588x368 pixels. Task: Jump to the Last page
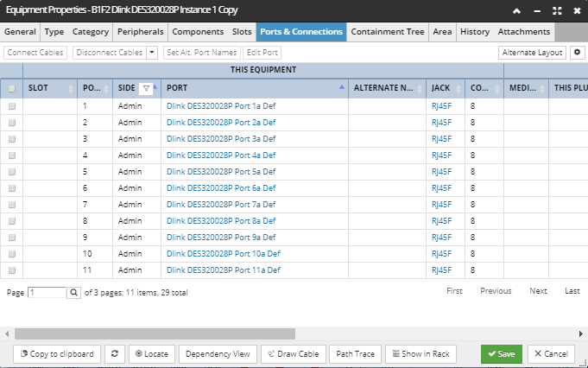pyautogui.click(x=572, y=291)
